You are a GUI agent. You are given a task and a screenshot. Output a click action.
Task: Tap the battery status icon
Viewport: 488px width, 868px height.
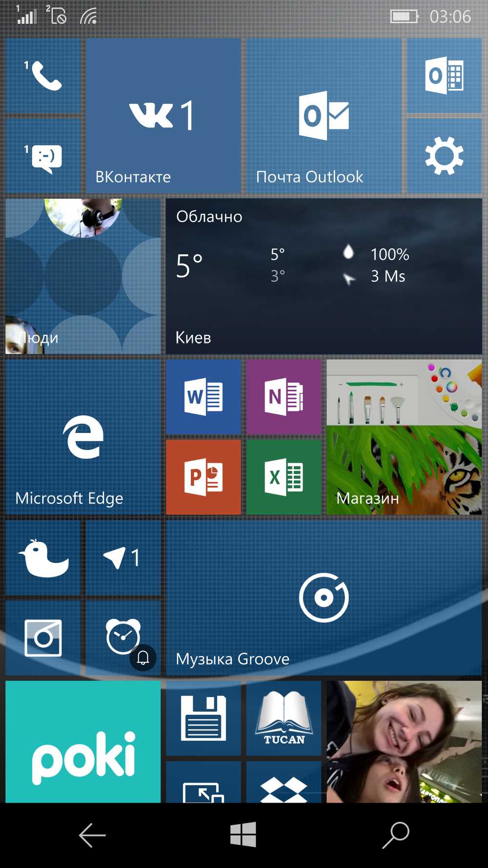405,17
